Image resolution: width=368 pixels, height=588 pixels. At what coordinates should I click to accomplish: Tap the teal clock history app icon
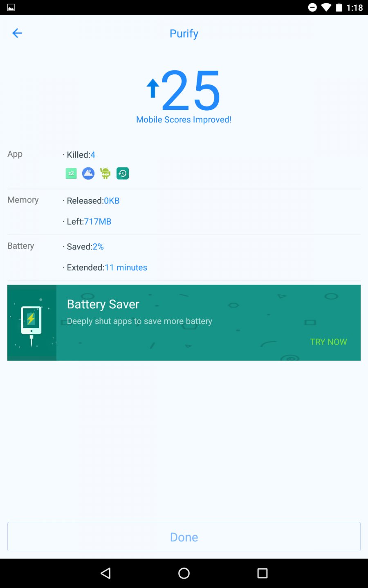123,174
